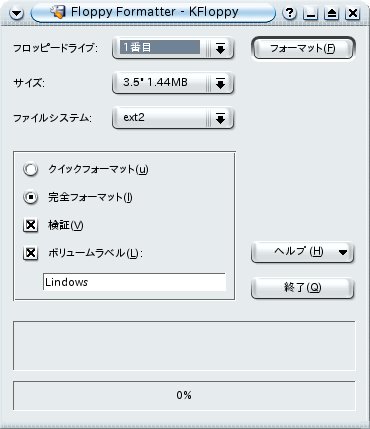Click the question mark context help icon
Image resolution: width=370 pixels, height=429 pixels.
pyautogui.click(x=290, y=13)
